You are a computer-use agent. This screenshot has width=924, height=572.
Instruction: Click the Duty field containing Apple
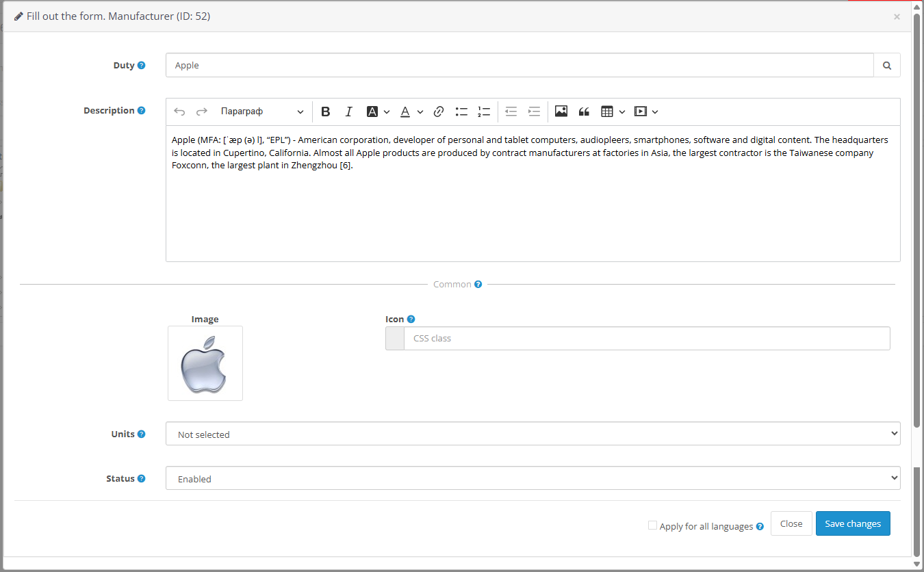[519, 66]
